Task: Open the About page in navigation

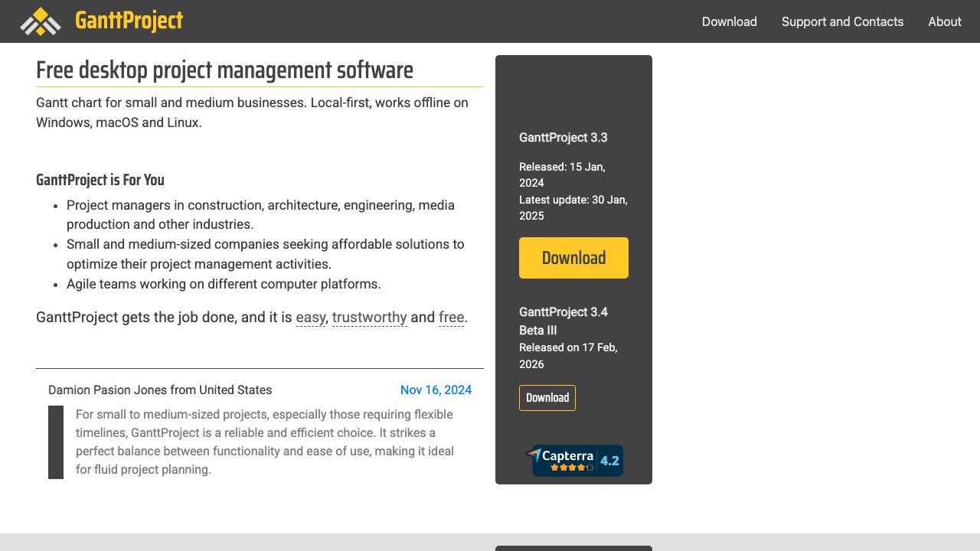Action: pos(945,21)
